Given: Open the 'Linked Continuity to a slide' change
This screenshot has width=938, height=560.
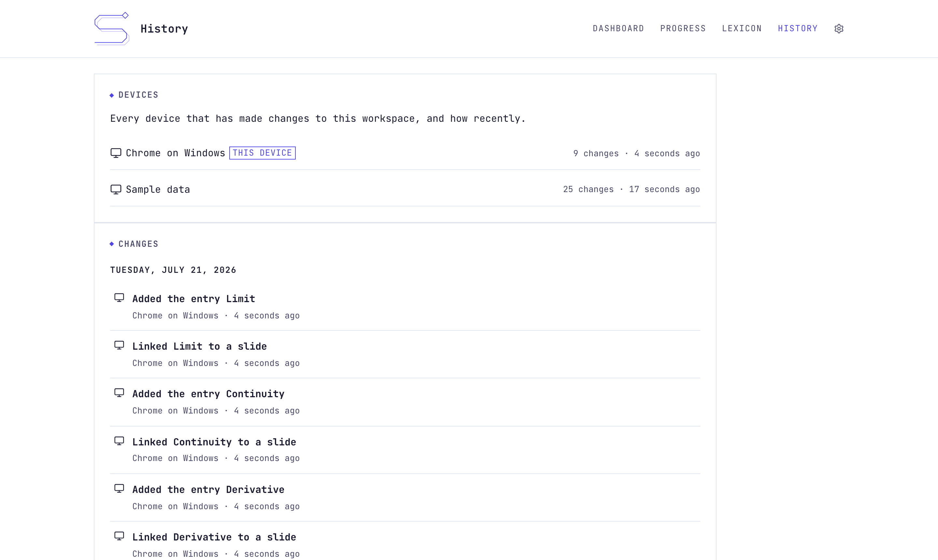Looking at the screenshot, I should point(214,442).
